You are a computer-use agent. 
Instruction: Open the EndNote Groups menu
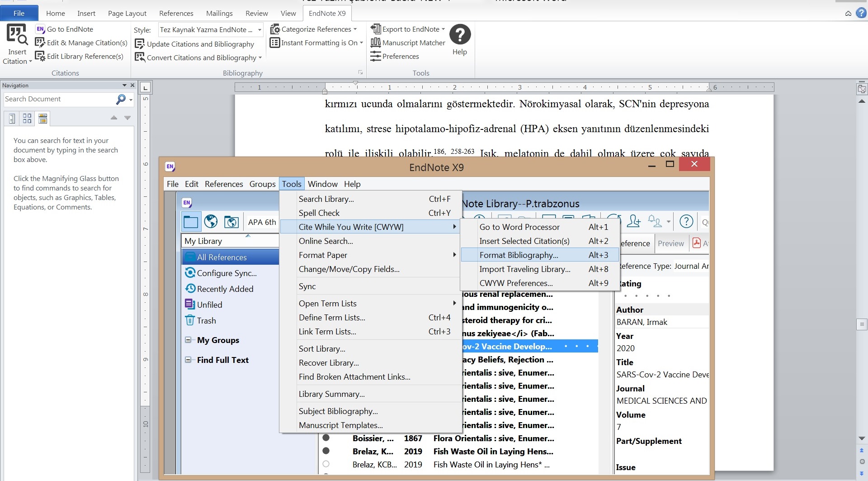pyautogui.click(x=262, y=184)
